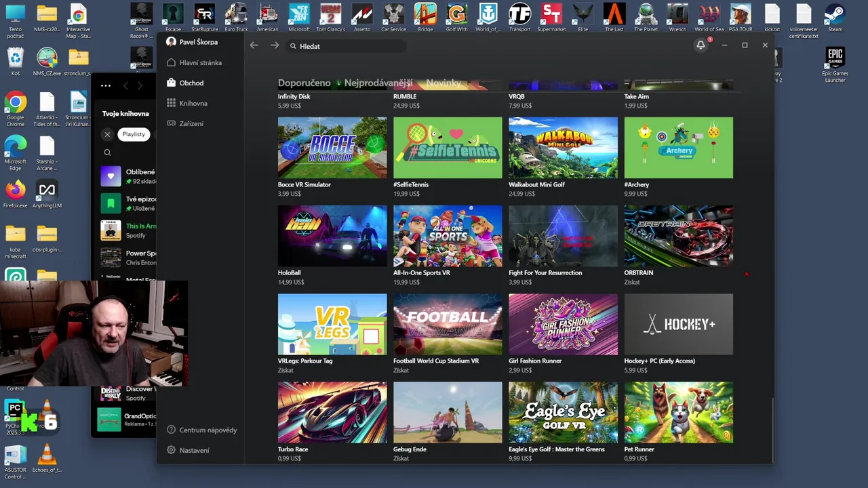Open Firefox.exe desktop icon
This screenshot has width=868, height=488.
click(x=15, y=195)
